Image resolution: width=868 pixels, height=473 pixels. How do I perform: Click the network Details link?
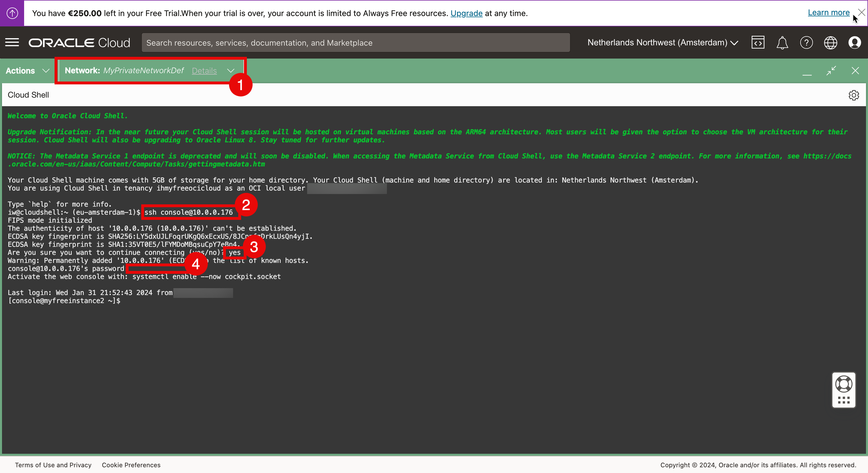(x=204, y=70)
